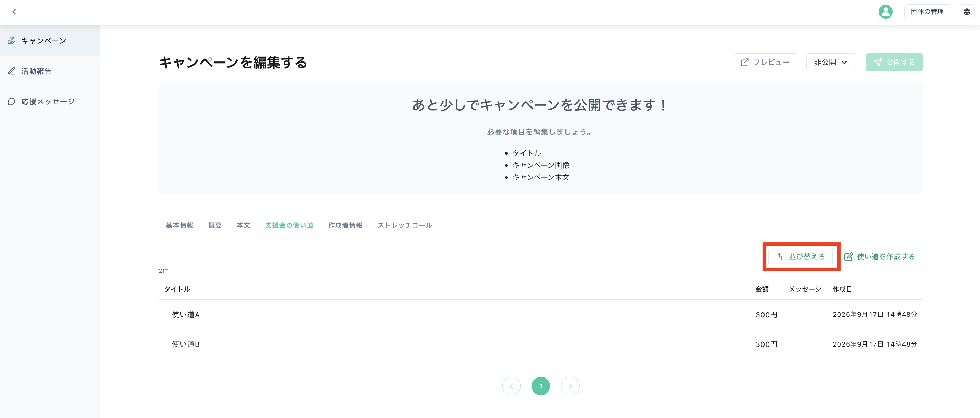Switch to the 作成者情報 tab
The height and width of the screenshot is (418, 980).
[x=346, y=225]
